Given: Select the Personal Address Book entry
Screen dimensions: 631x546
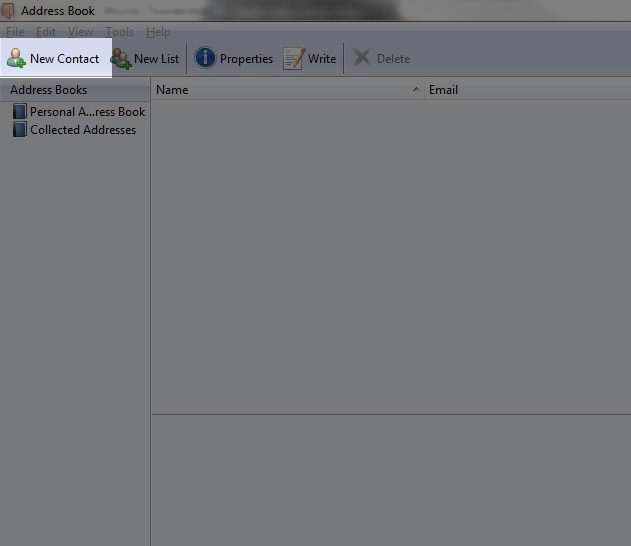Looking at the screenshot, I should pos(86,112).
